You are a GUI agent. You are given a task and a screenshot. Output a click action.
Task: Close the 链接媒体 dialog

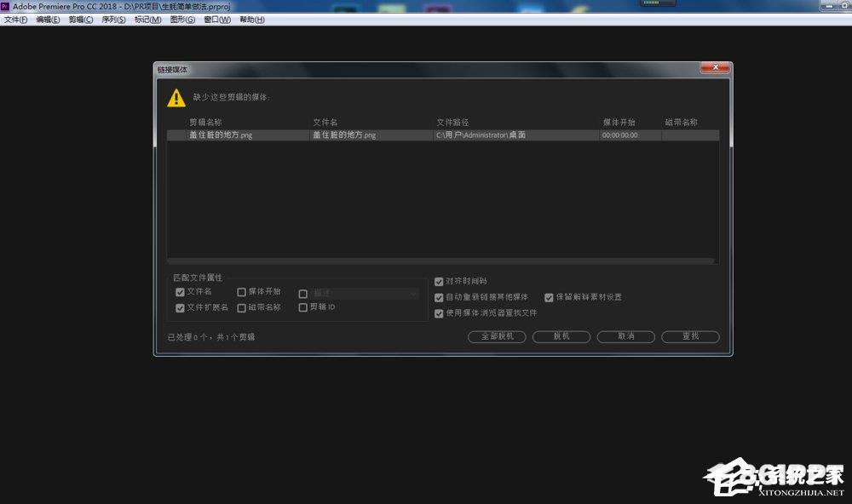tap(715, 67)
